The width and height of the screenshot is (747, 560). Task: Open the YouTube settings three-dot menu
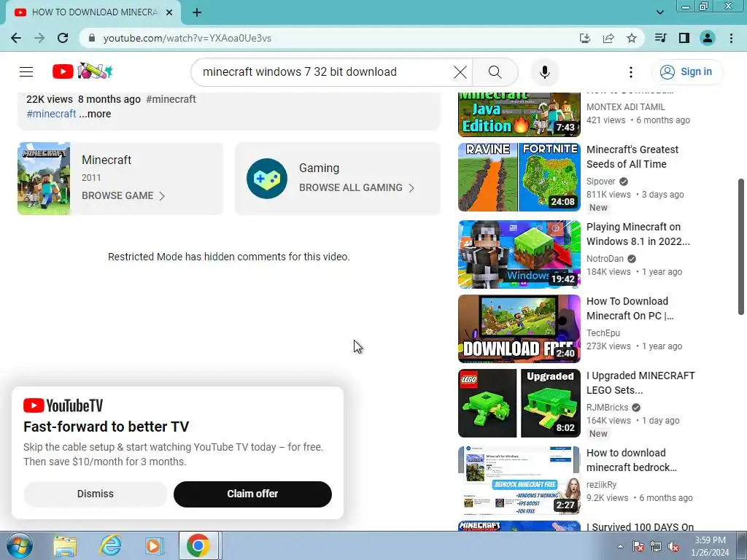[631, 72]
